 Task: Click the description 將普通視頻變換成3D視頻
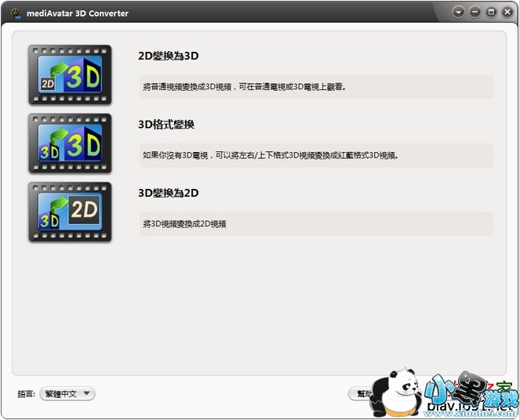click(316, 87)
